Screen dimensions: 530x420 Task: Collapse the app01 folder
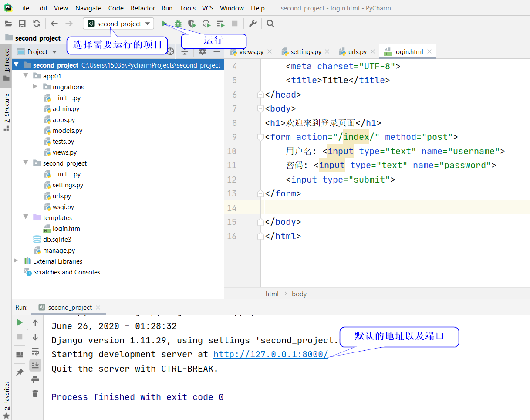point(26,76)
